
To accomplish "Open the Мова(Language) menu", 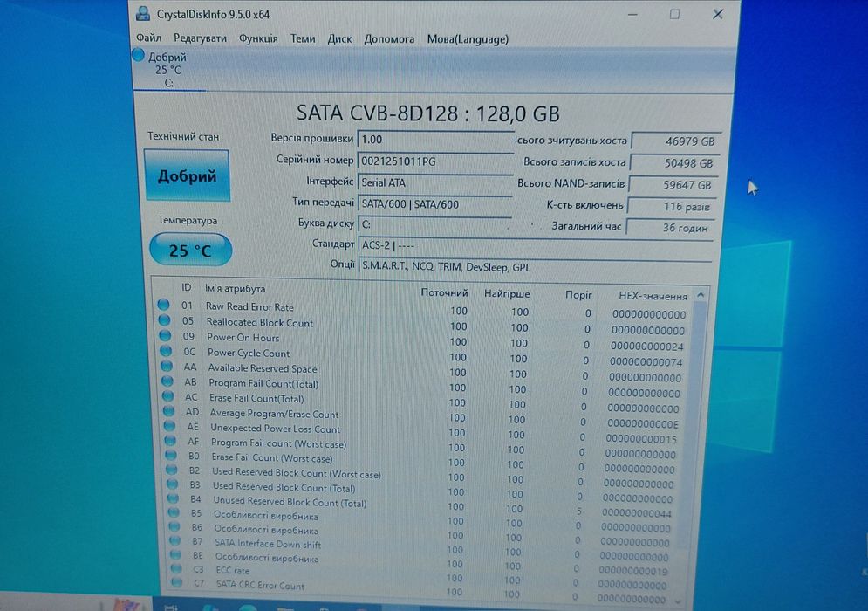I will pos(468,39).
